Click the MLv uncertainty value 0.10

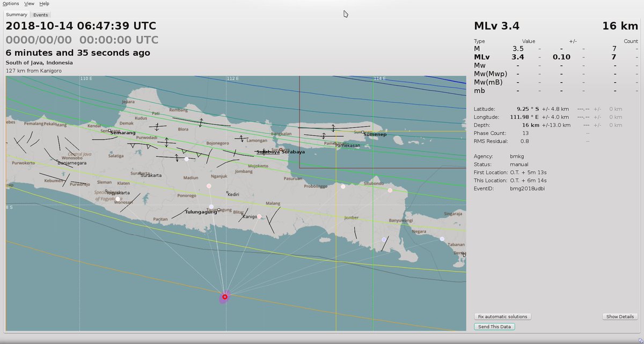tap(561, 57)
